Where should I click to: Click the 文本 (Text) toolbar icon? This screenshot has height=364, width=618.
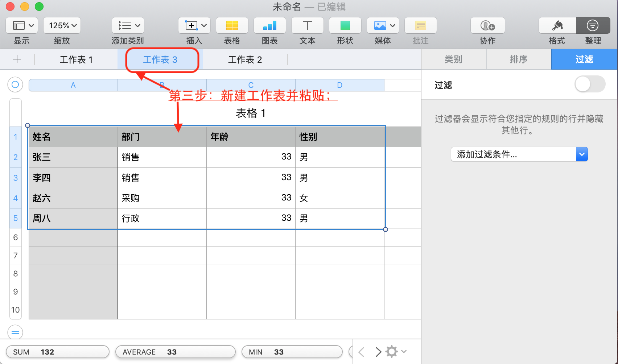point(307,26)
